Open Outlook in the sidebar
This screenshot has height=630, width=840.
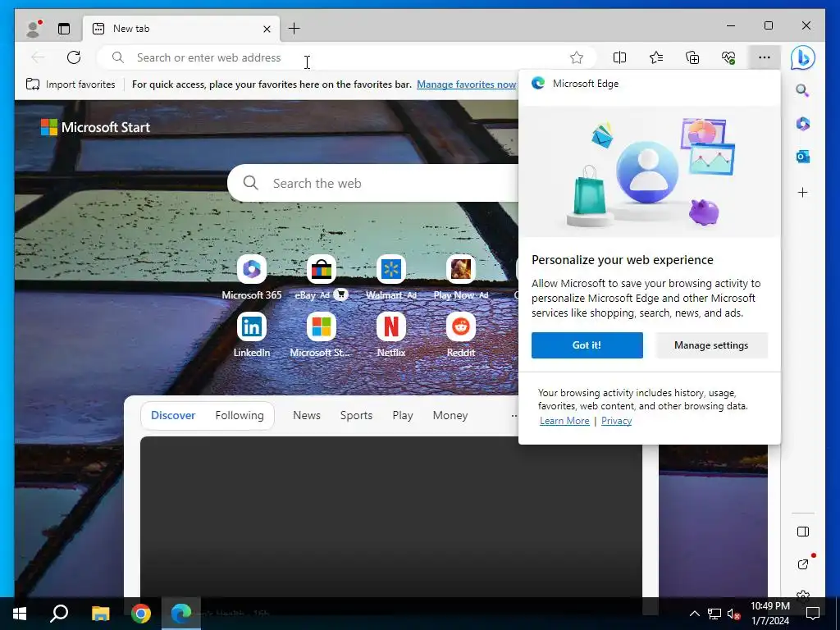[802, 157]
